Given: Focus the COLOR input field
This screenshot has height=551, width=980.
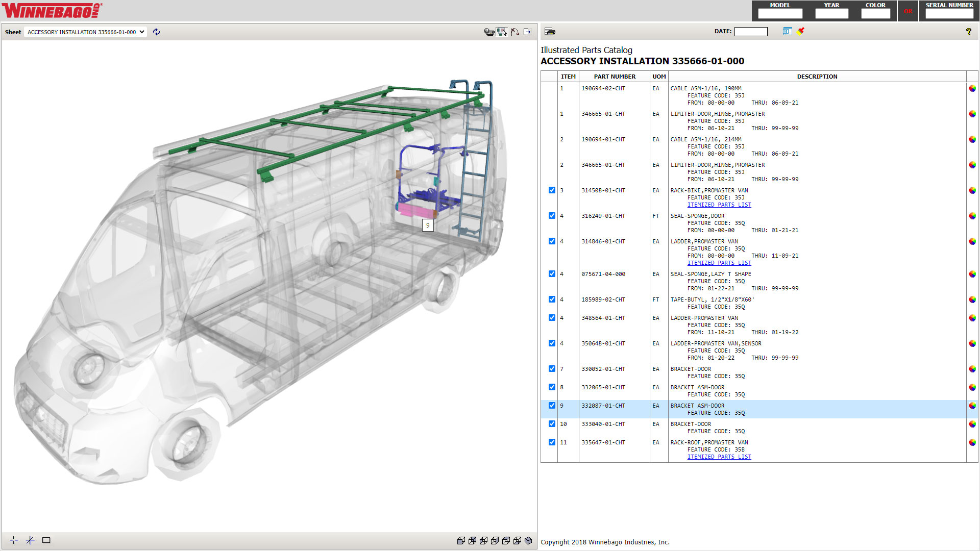Looking at the screenshot, I should 875,14.
